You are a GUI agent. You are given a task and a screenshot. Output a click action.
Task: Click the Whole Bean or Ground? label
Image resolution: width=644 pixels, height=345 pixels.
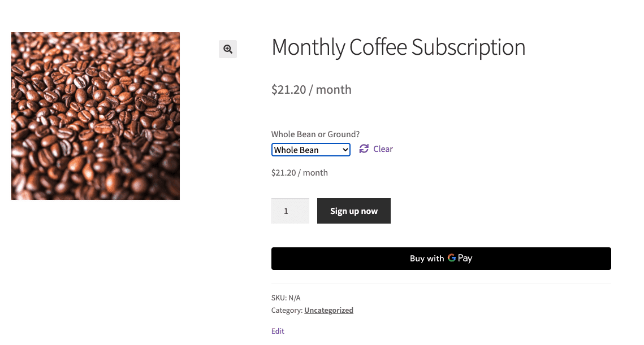pyautogui.click(x=315, y=134)
